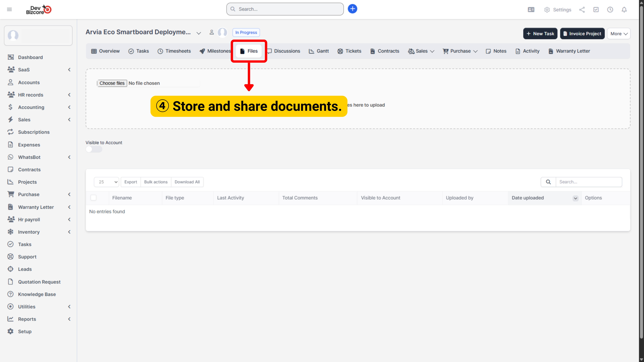Click the table search magnifier icon
This screenshot has height=362, width=644.
coord(548,182)
